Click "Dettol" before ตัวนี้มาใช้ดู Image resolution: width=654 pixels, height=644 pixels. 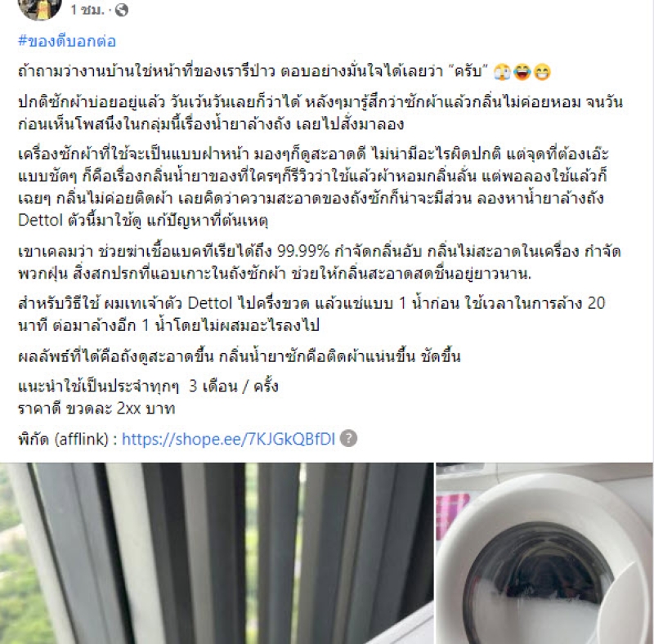click(x=40, y=220)
